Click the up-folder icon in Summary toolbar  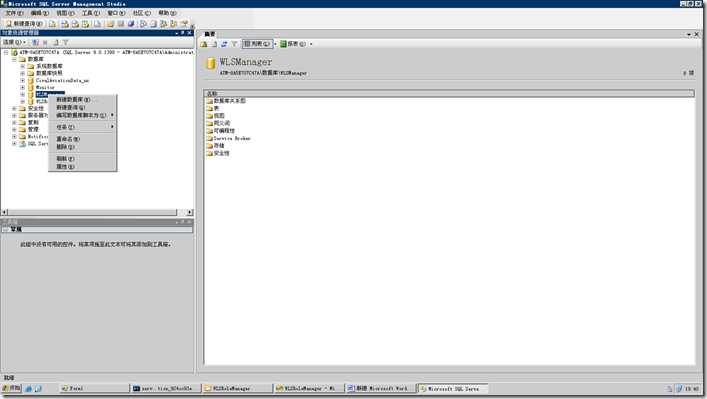[x=204, y=44]
